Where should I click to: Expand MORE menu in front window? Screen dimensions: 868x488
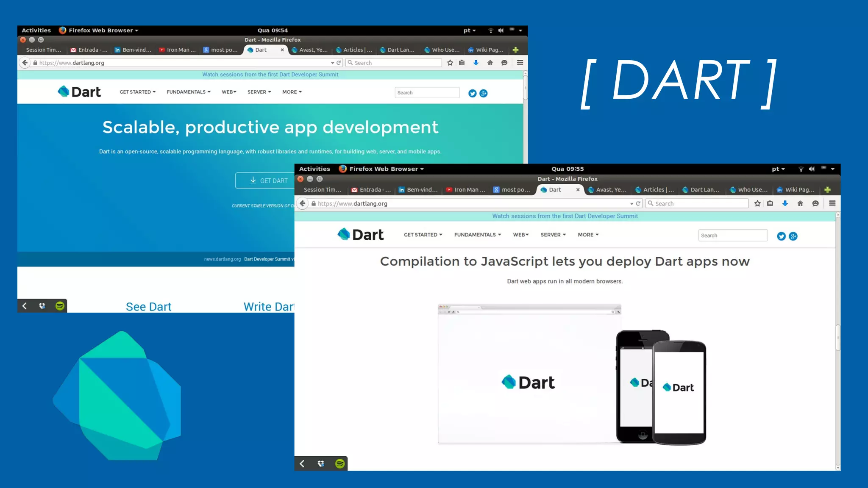[x=588, y=235]
